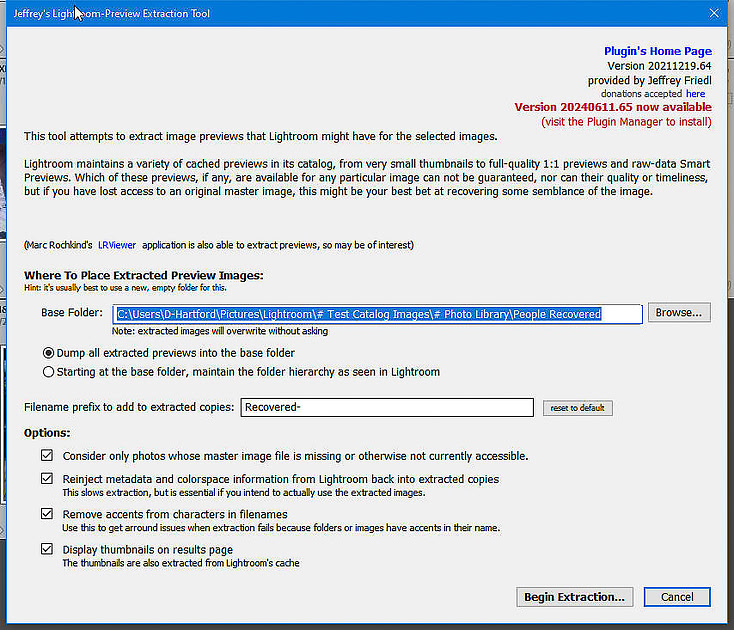Click the 'Options:' heading
734x630 pixels.
(47, 433)
